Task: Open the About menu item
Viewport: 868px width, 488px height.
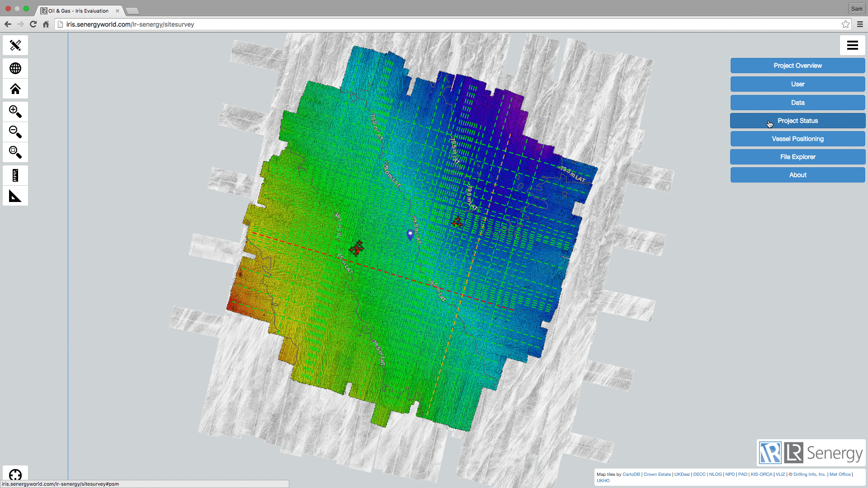Action: [797, 175]
